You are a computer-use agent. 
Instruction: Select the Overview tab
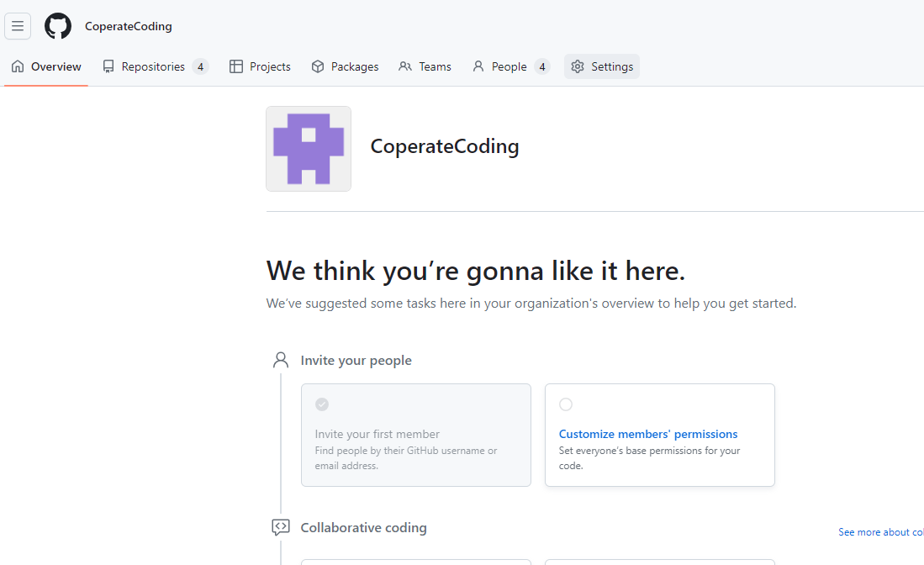(46, 66)
